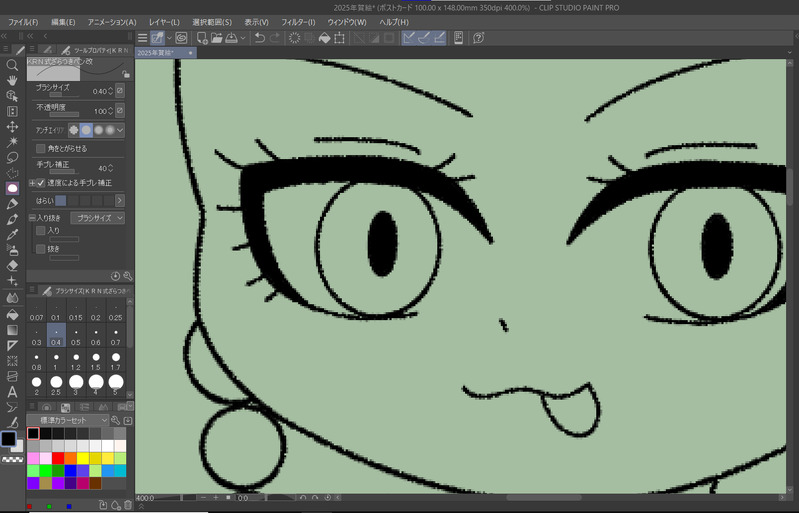Expand the 速度による手ブレ補正 plus expander
Image resolution: width=799 pixels, height=513 pixels.
pyautogui.click(x=32, y=182)
